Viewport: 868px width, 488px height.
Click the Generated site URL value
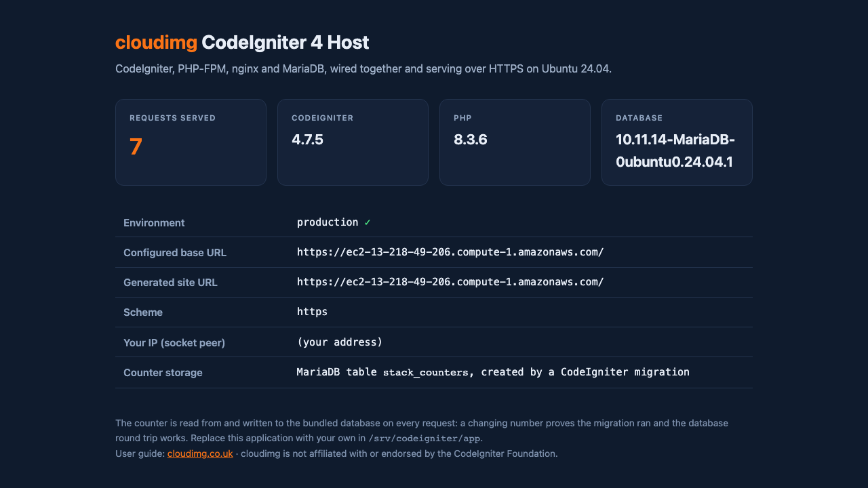click(x=450, y=282)
